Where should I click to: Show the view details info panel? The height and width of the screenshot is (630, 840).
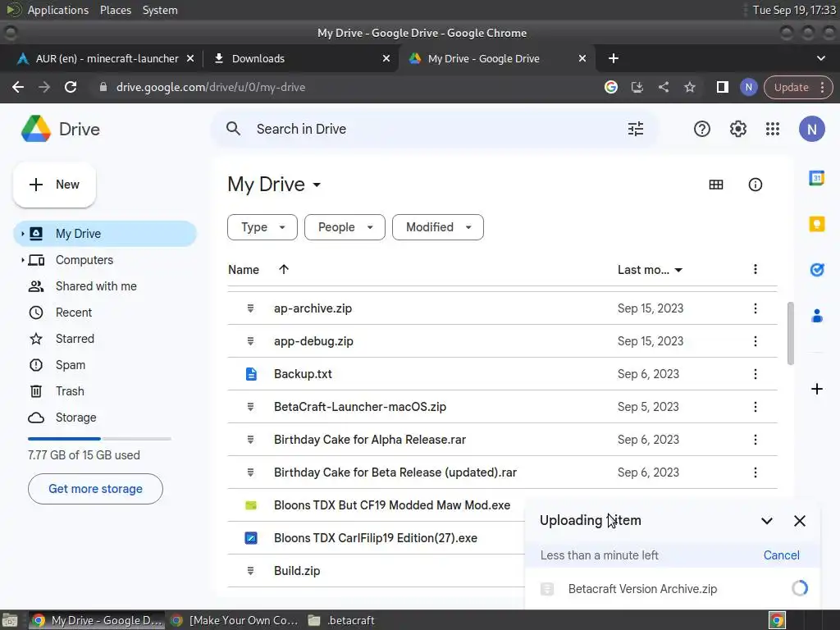coord(755,185)
